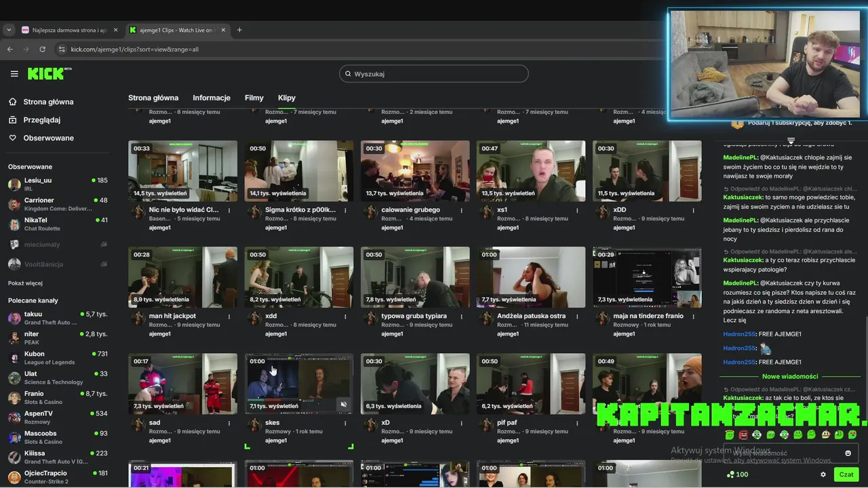Play the 'xs1' clip thumbnail
The height and width of the screenshot is (488, 868).
point(531,171)
